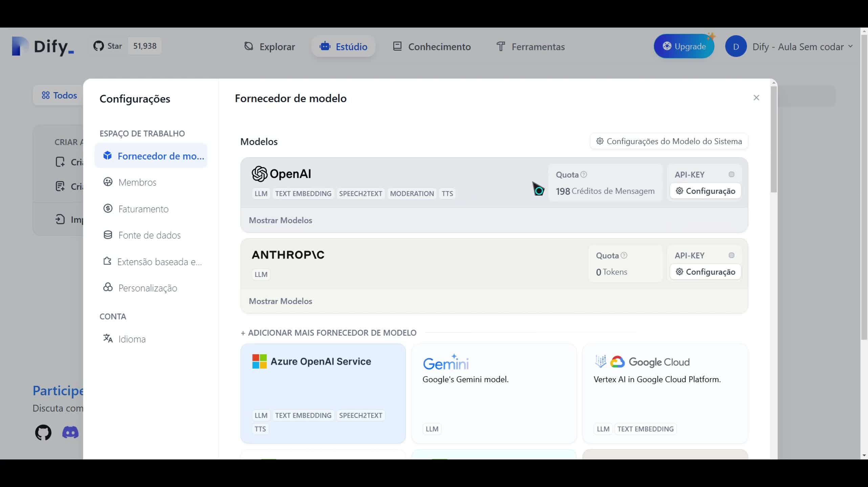The height and width of the screenshot is (487, 868).
Task: Click the Upgrade button
Action: click(684, 46)
